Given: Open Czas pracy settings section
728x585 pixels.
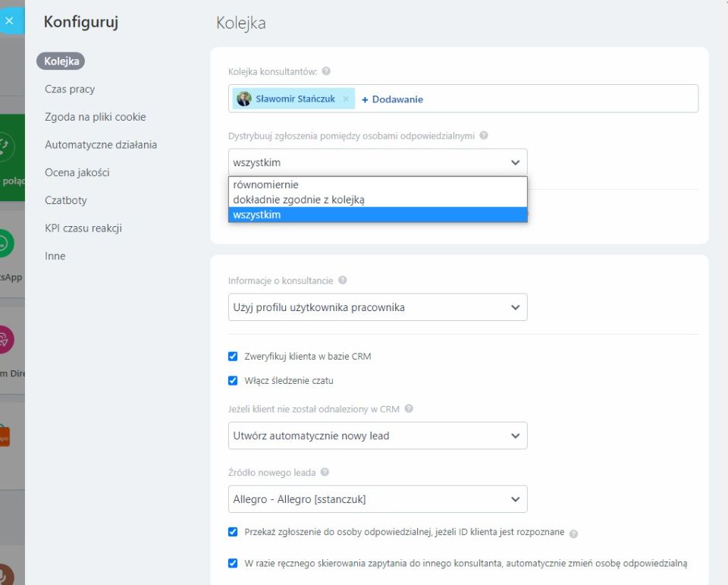Looking at the screenshot, I should tap(70, 89).
